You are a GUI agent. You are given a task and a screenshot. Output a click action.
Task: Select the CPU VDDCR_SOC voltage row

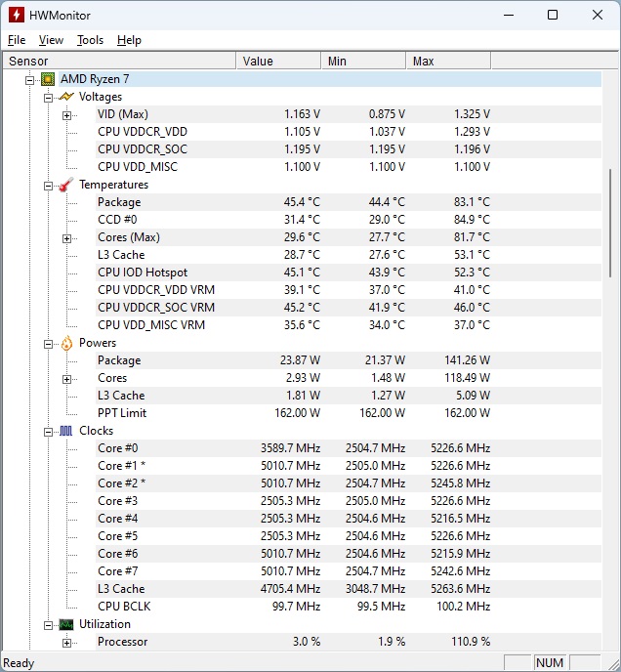349,149
